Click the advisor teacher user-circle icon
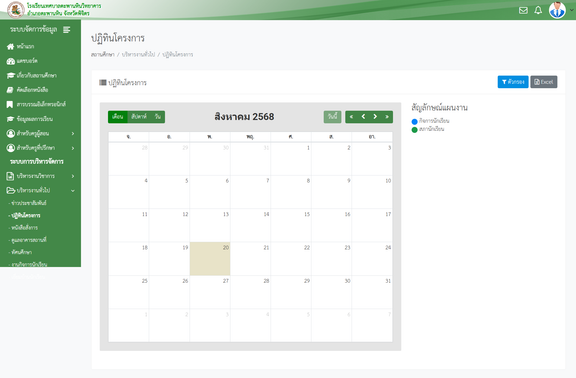The width and height of the screenshot is (576, 378). coord(11,148)
